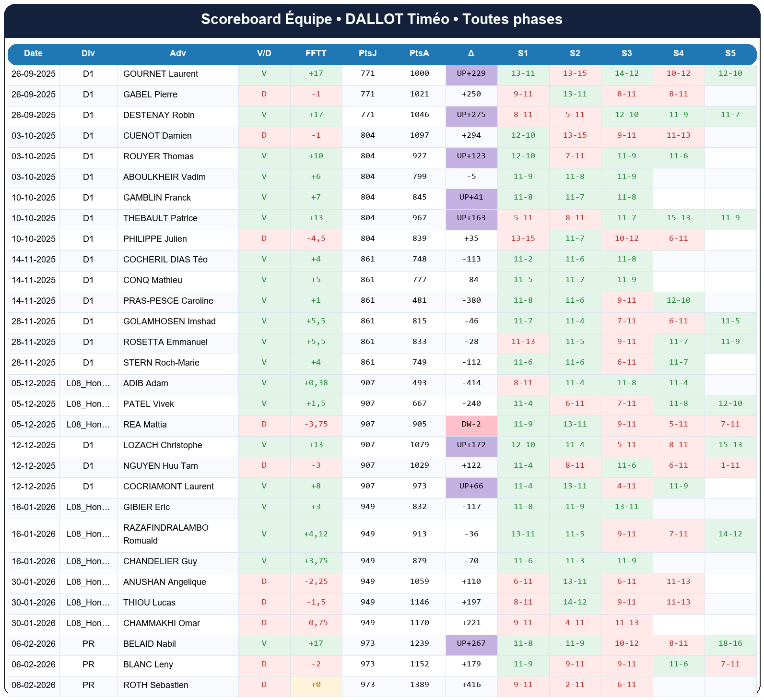Click the scoreboard title DALLOT Timéo
This screenshot has height=700, width=764.
381,19
